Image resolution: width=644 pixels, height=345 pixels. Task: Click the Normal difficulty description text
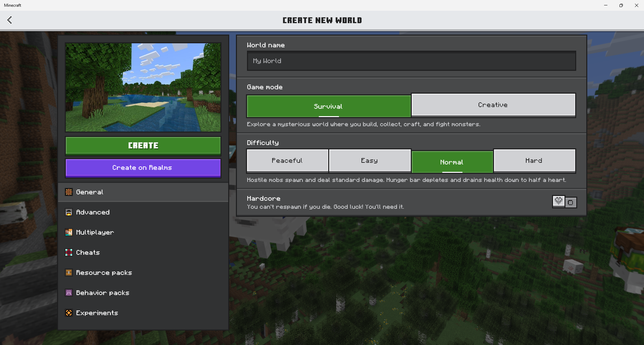click(x=406, y=180)
